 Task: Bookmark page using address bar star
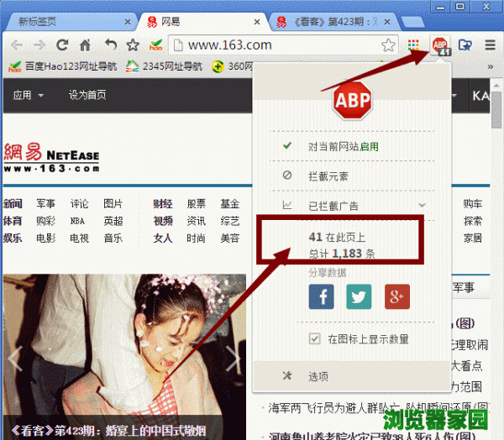[387, 45]
